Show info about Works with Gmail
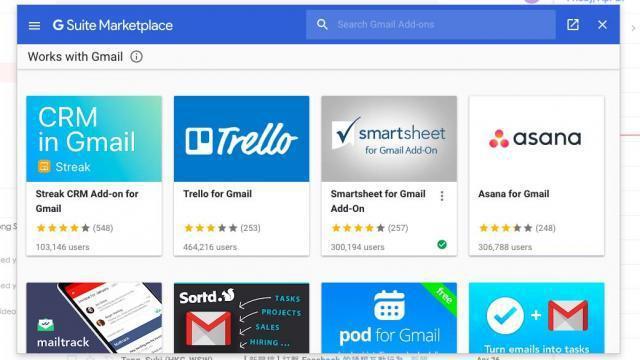This screenshot has width=640, height=360. tap(136, 57)
